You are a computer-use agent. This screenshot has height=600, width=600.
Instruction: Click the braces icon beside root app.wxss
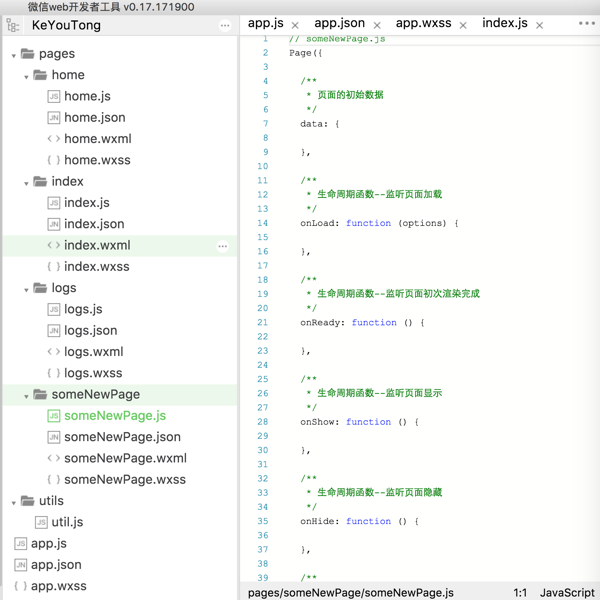[x=20, y=586]
